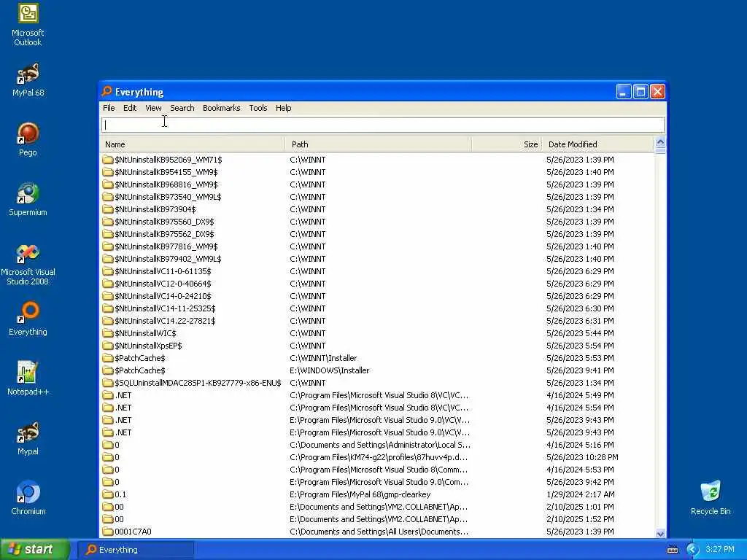This screenshot has height=560, width=747.
Task: Select $NtUninstallVC14.22-27821$ folder
Action: (377, 321)
